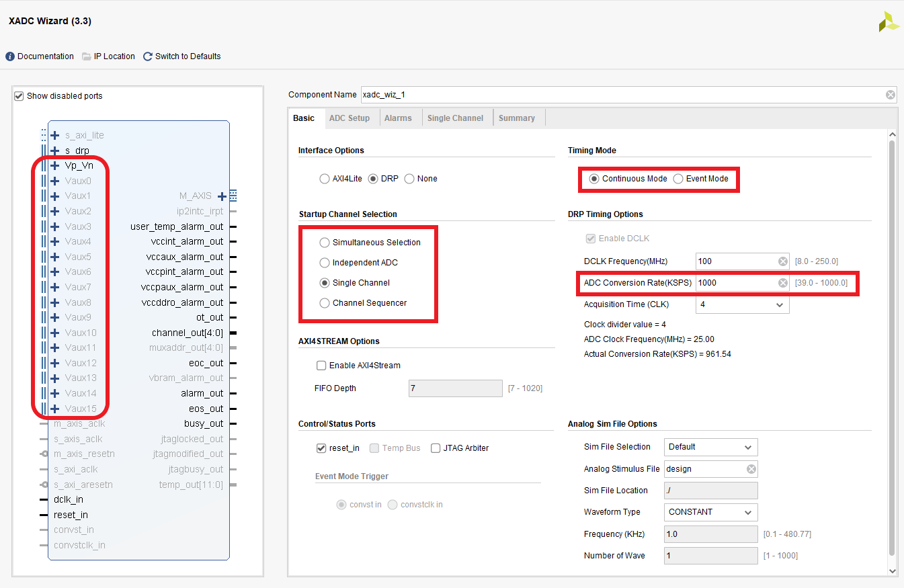Open the Waveform Type dropdown
This screenshot has width=904, height=588.
(x=711, y=512)
